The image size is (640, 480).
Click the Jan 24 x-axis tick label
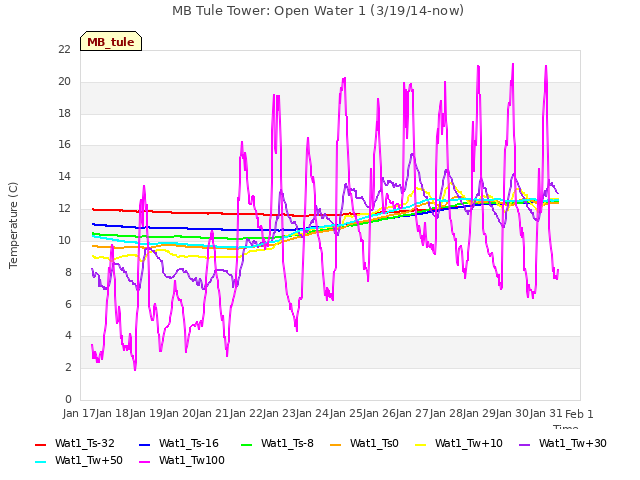pos(313,413)
